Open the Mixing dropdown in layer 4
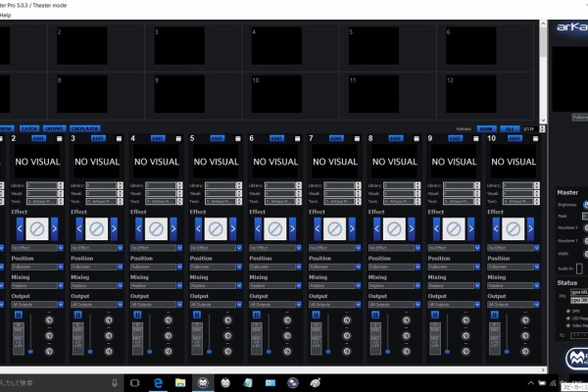 click(x=157, y=285)
